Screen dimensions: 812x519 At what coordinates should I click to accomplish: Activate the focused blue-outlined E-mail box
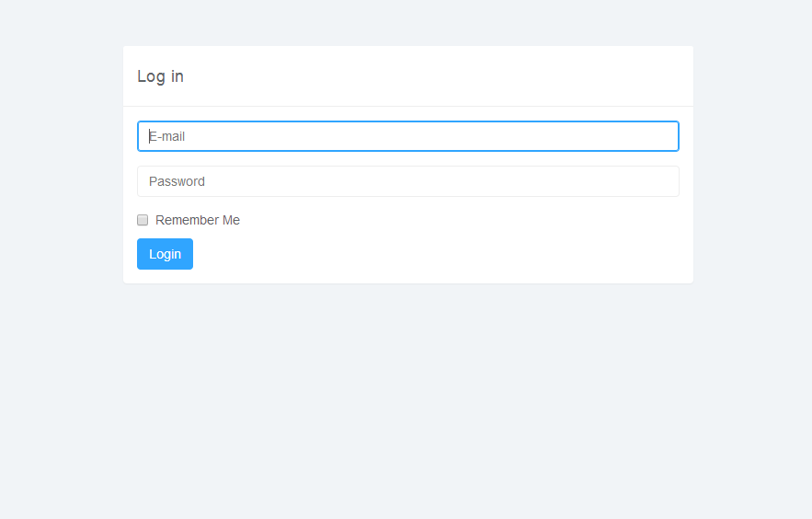[408, 136]
